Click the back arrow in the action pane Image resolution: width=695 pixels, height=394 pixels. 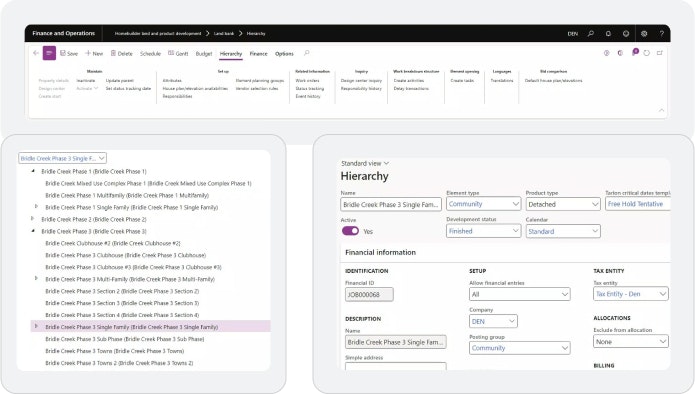click(36, 53)
